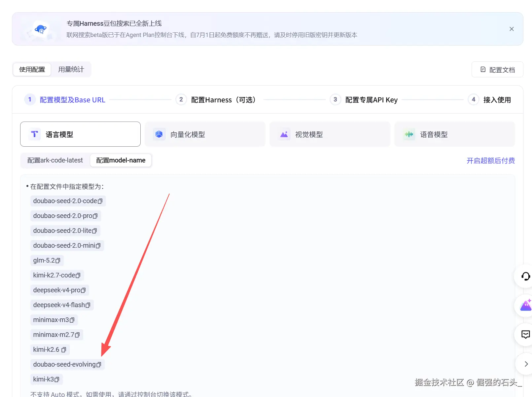Copy the glm-5.2 model name
The width and height of the screenshot is (532, 397).
pos(58,261)
